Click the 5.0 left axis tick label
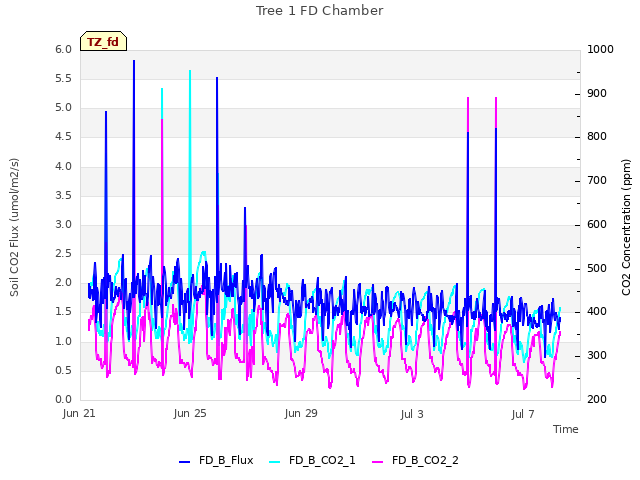 click(63, 108)
